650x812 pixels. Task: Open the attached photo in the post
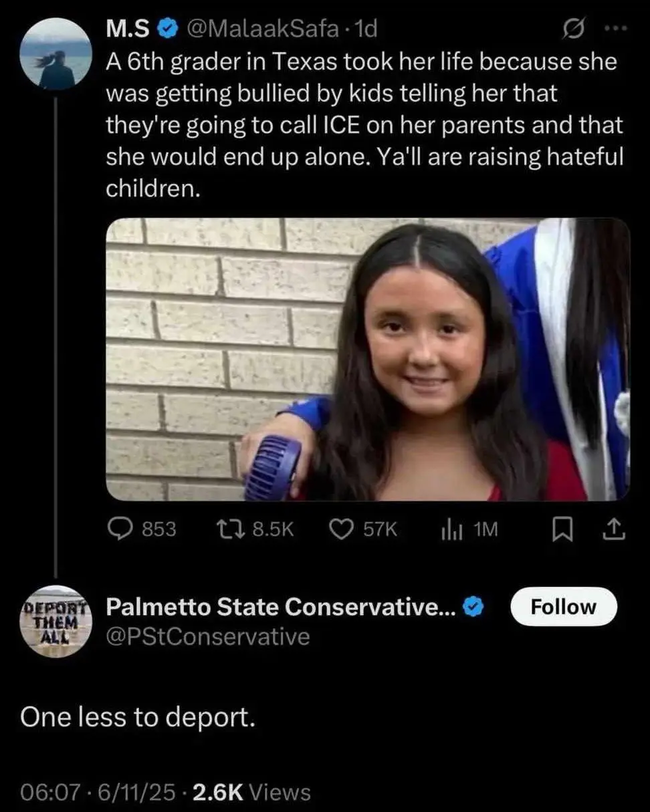coord(368,359)
